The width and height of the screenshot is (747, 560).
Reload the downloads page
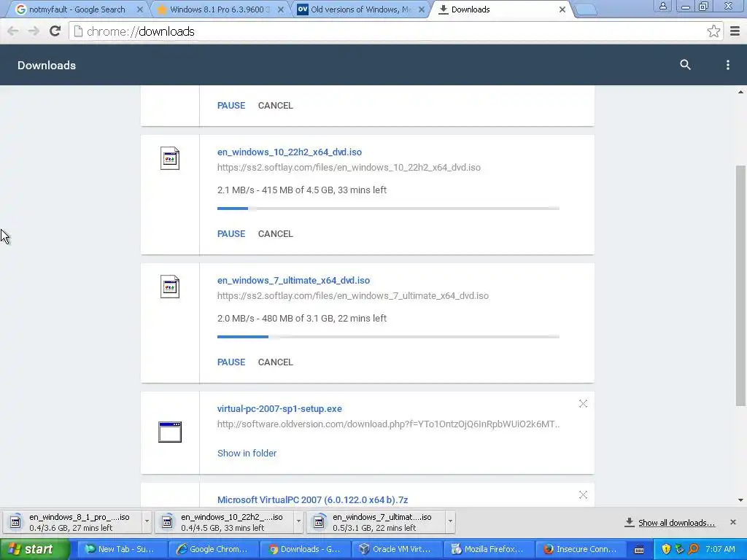(x=55, y=31)
